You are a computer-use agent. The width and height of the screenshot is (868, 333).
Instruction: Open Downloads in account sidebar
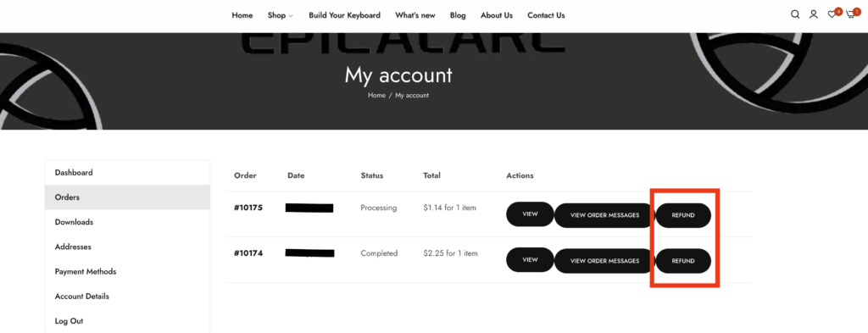pos(127,222)
